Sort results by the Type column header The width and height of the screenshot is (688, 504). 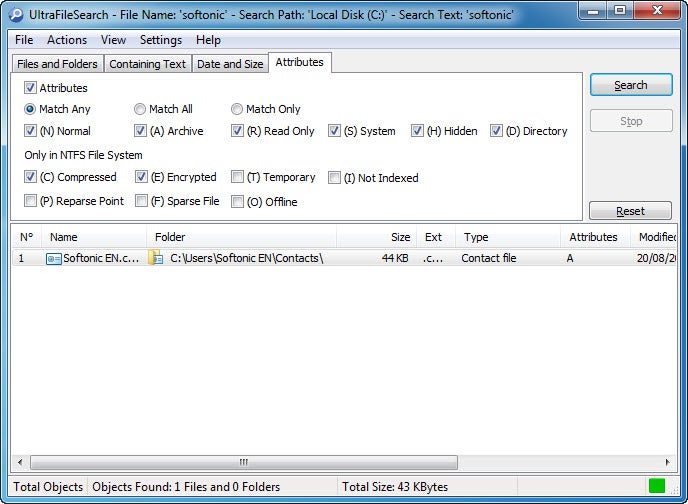click(x=508, y=237)
